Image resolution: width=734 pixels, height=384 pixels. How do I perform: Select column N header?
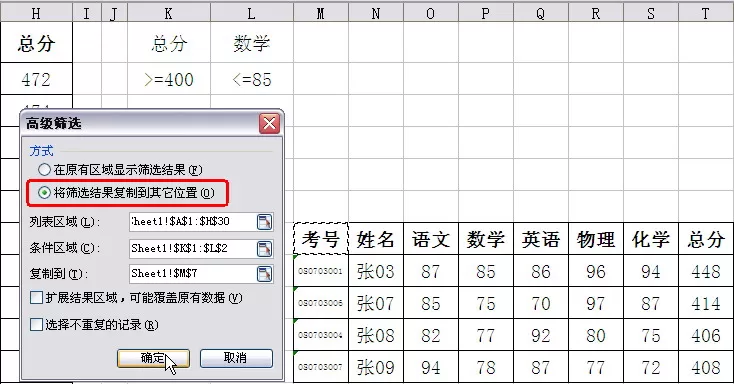coord(376,14)
